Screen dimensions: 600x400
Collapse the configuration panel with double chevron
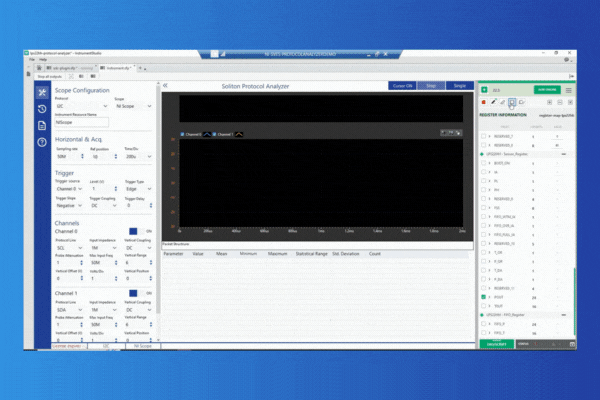165,87
